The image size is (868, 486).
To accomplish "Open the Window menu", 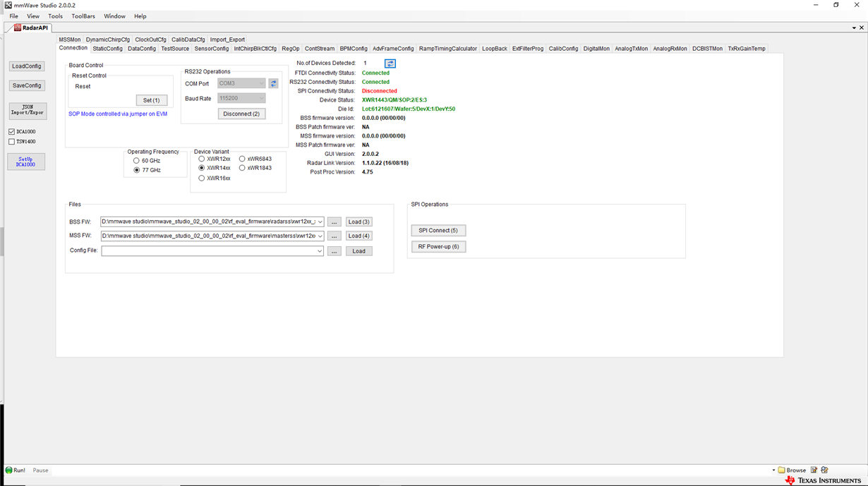I will pyautogui.click(x=114, y=16).
